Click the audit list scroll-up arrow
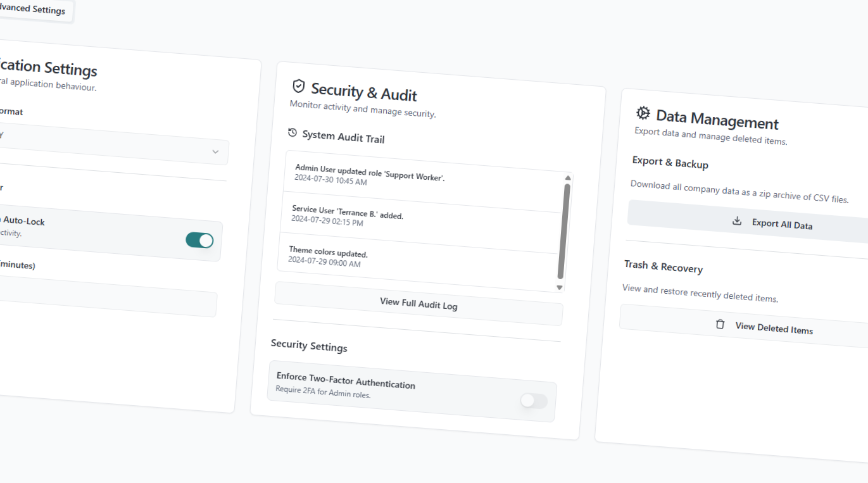Image resolution: width=868 pixels, height=483 pixels. tap(567, 178)
